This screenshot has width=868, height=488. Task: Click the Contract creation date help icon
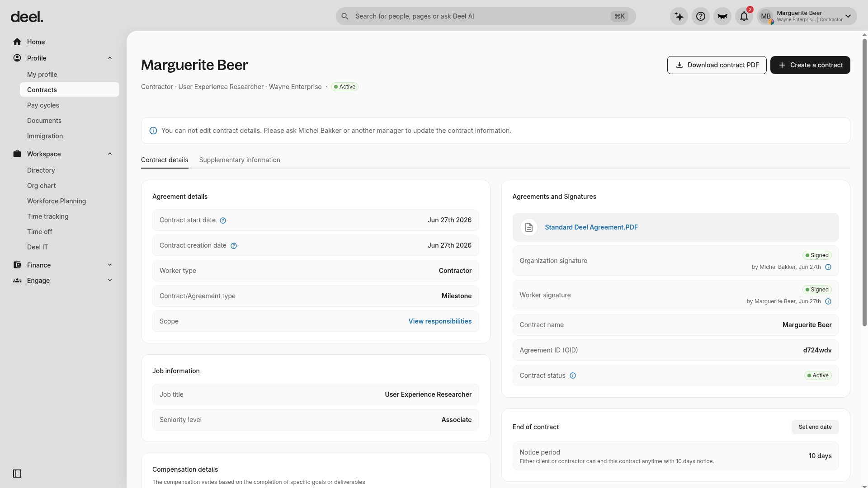(x=234, y=246)
